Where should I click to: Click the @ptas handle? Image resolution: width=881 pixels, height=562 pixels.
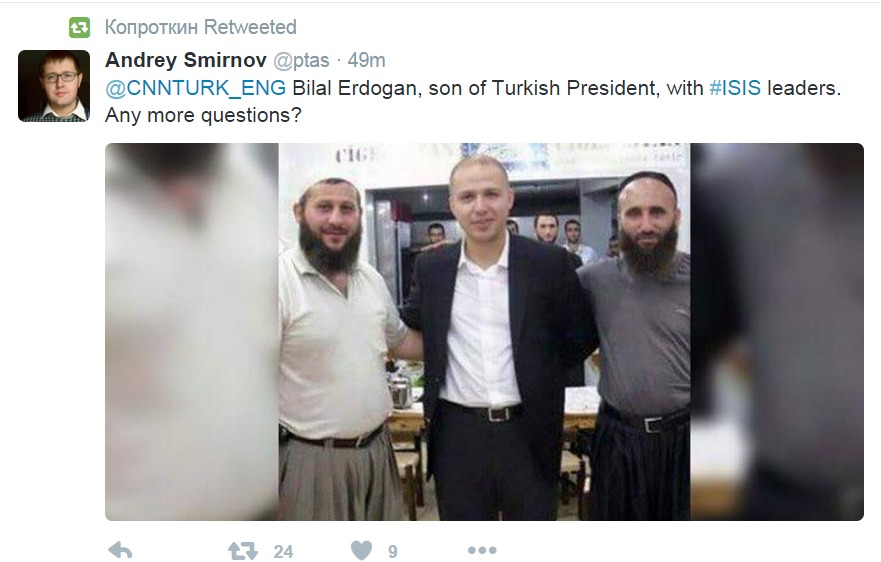tap(301, 60)
